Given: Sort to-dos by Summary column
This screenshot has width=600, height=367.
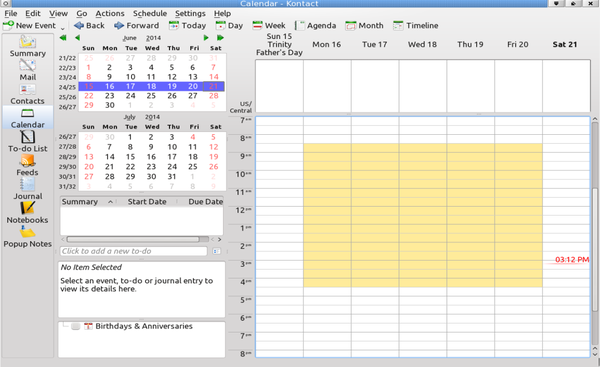Looking at the screenshot, I should pyautogui.click(x=88, y=202).
